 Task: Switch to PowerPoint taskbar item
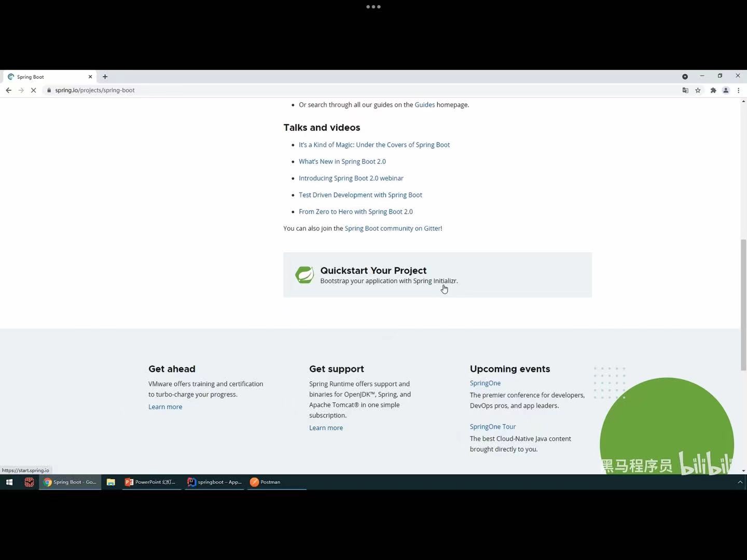(151, 482)
